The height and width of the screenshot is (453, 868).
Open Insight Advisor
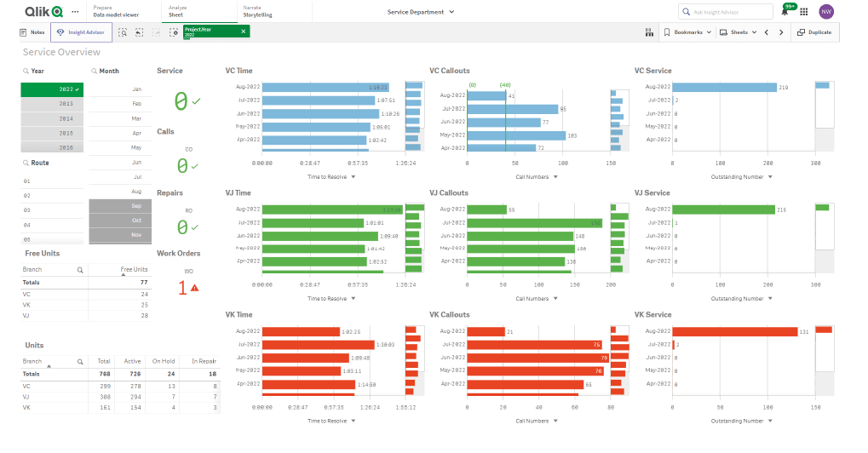coord(81,32)
